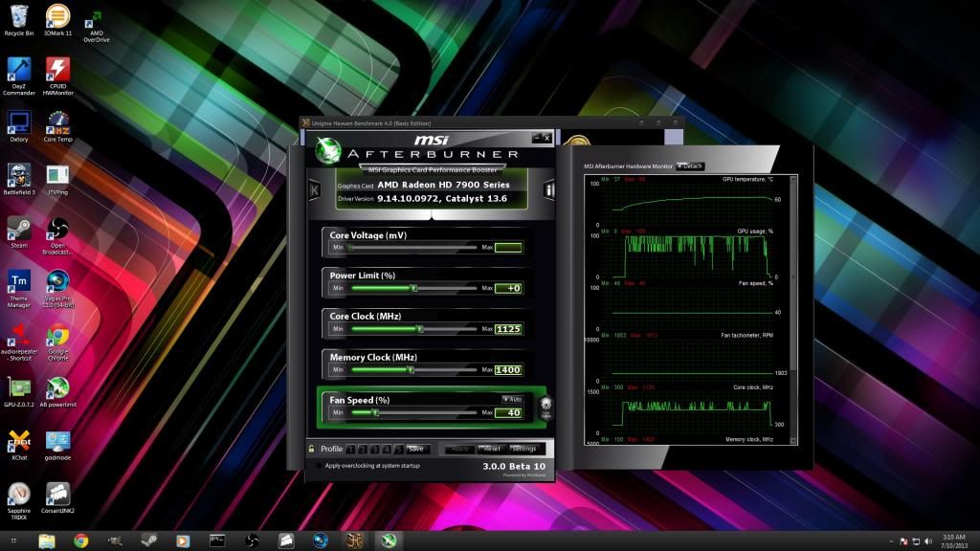Select profile slot 4

tap(387, 449)
